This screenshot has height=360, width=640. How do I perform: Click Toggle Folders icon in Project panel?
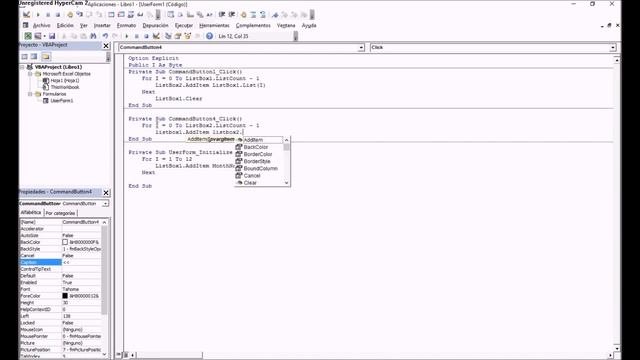pyautogui.click(x=46, y=56)
